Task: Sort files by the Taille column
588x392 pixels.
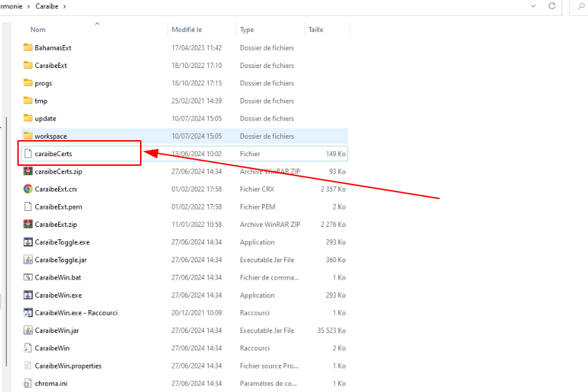Action: tap(315, 29)
